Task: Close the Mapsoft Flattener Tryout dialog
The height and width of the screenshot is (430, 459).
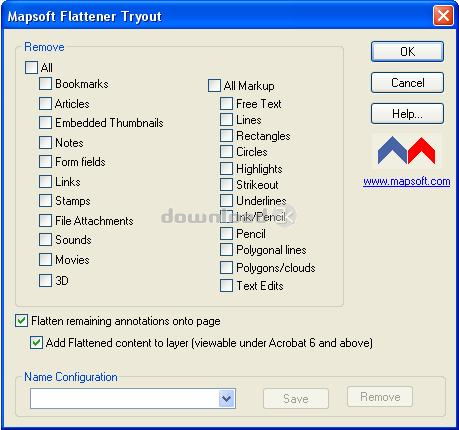Action: 443,15
